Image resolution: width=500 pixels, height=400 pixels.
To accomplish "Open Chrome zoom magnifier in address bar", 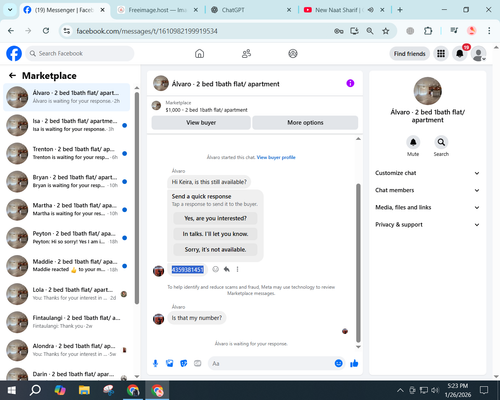I will (x=370, y=31).
